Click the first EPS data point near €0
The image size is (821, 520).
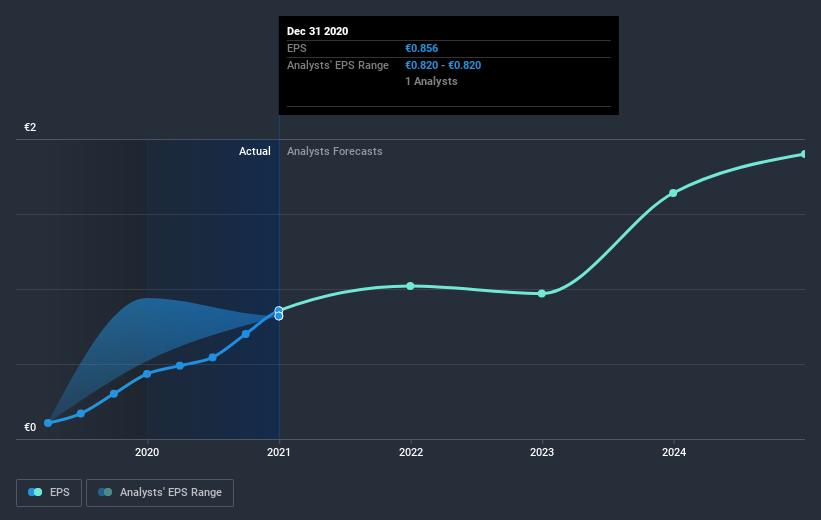pyautogui.click(x=48, y=423)
